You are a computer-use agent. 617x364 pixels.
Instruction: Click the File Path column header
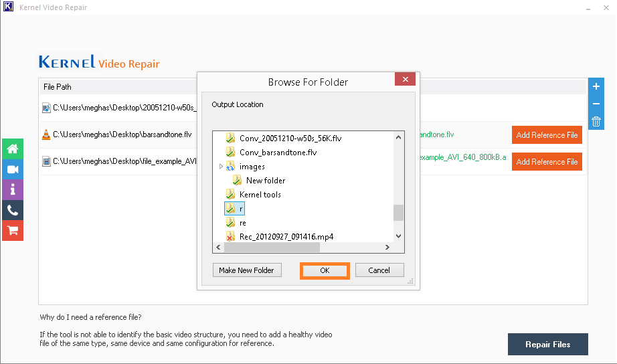point(58,87)
